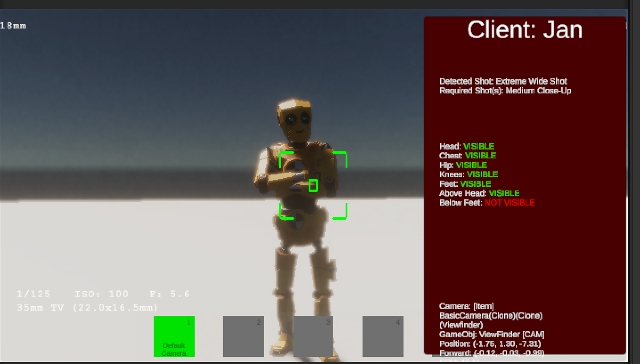The image size is (640, 364).
Task: Click the Required Shot(s): Medium Close-Up line
Action: pyautogui.click(x=505, y=91)
